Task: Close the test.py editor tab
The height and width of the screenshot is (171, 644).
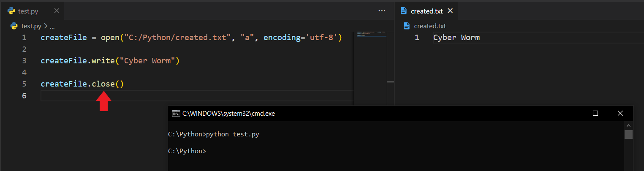Action: point(57,11)
